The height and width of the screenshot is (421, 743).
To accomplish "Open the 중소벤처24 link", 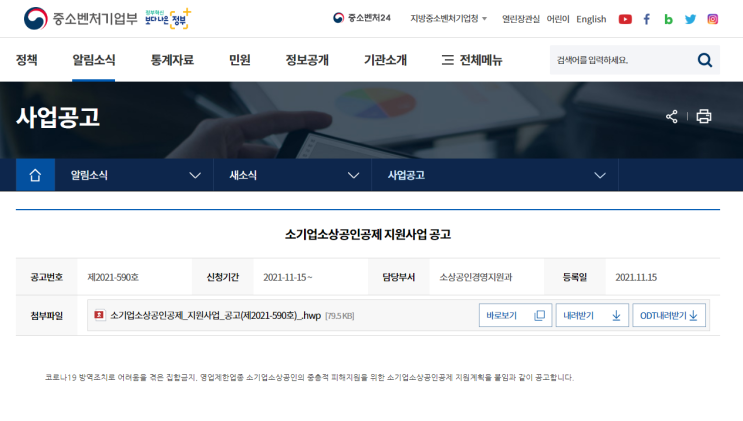I will (x=362, y=18).
